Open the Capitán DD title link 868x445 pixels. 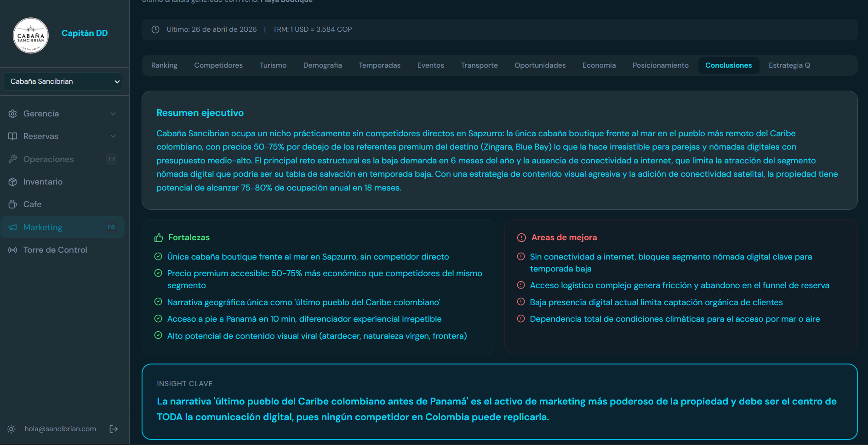pyautogui.click(x=85, y=33)
